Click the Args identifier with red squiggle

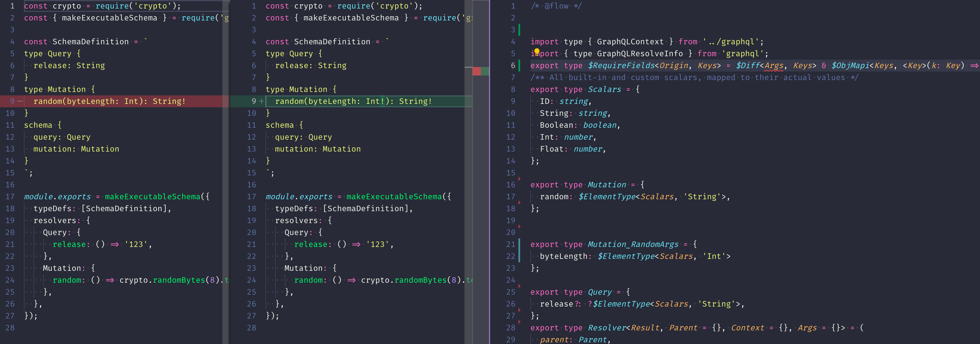click(x=774, y=65)
